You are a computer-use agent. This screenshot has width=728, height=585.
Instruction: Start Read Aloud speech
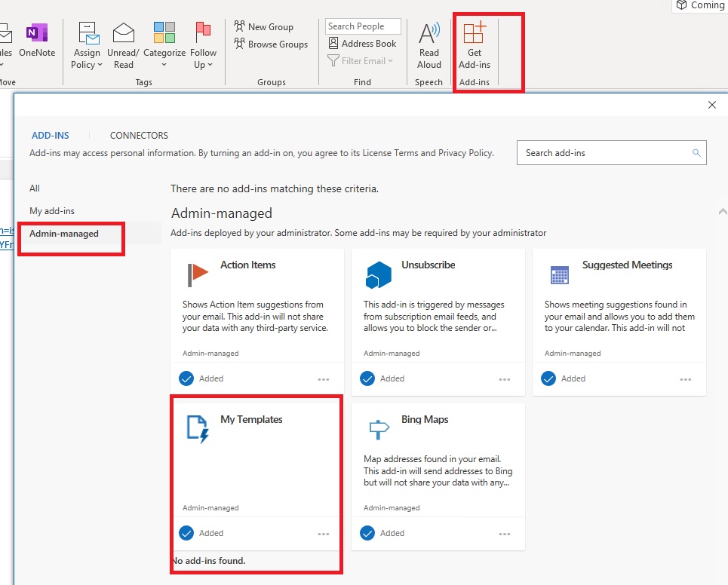coord(429,46)
